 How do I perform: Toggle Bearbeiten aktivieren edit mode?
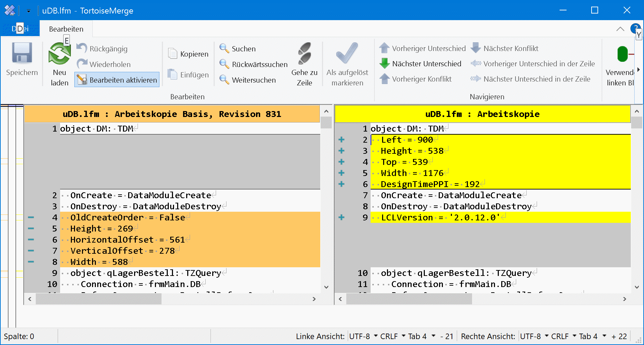[x=117, y=80]
